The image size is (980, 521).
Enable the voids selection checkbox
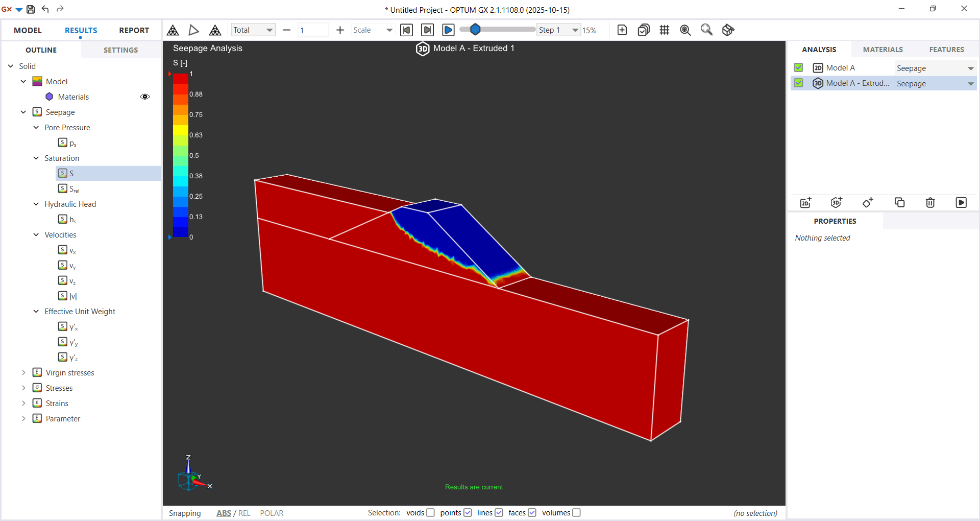pos(430,513)
